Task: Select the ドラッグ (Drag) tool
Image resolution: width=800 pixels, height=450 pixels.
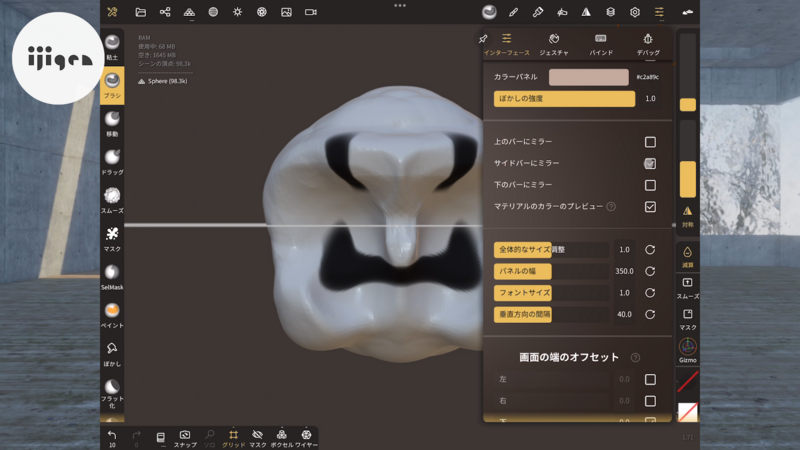Action: pyautogui.click(x=112, y=162)
